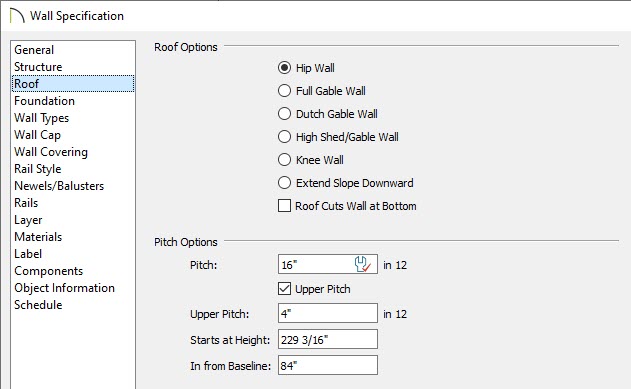Select the Full Gable Wall option
The image size is (631, 389).
coord(284,91)
